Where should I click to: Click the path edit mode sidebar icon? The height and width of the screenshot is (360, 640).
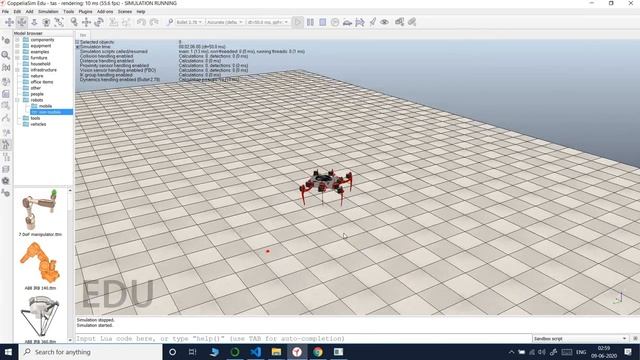click(6, 119)
